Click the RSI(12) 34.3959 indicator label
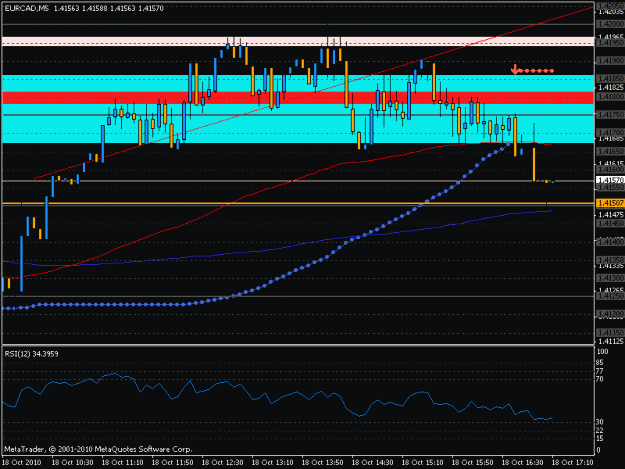The width and height of the screenshot is (625, 469). point(31,354)
